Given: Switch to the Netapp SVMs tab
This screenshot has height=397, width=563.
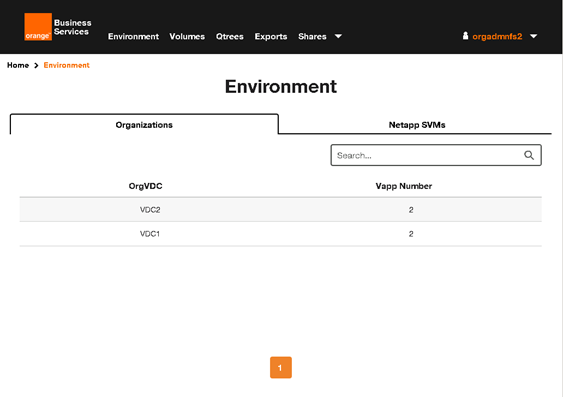Looking at the screenshot, I should point(417,125).
